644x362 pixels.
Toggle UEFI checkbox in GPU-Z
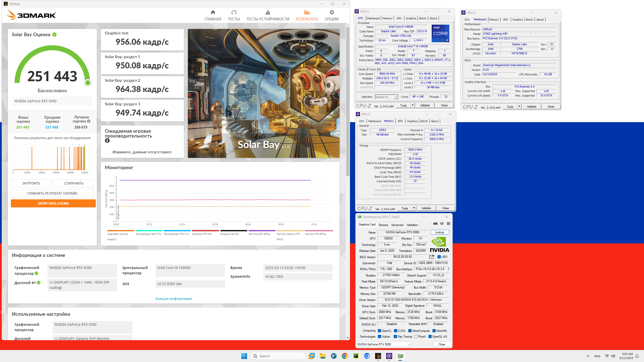(439, 257)
